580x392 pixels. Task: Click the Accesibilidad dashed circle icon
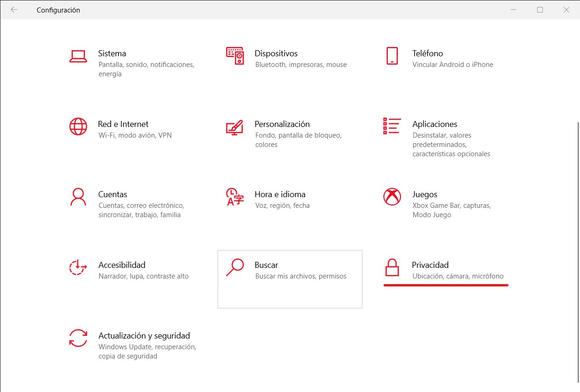(x=78, y=267)
